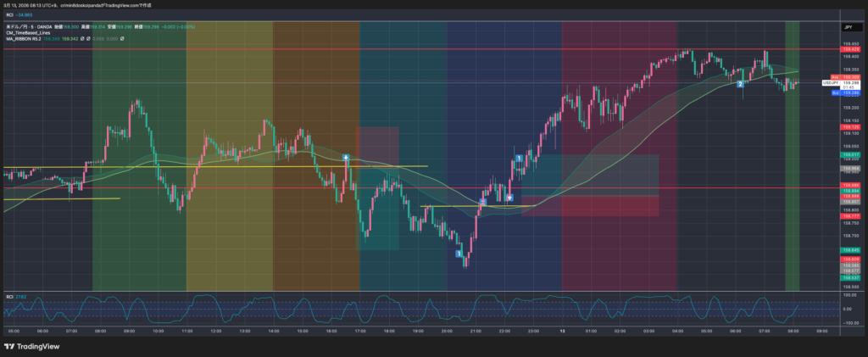Click the marker labeled 1 at the chart low
868x357 pixels.
[x=459, y=254]
